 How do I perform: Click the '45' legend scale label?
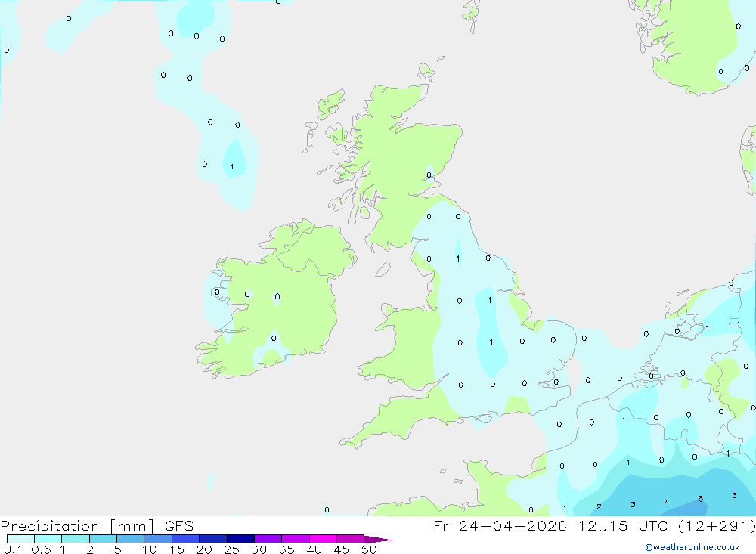click(342, 549)
